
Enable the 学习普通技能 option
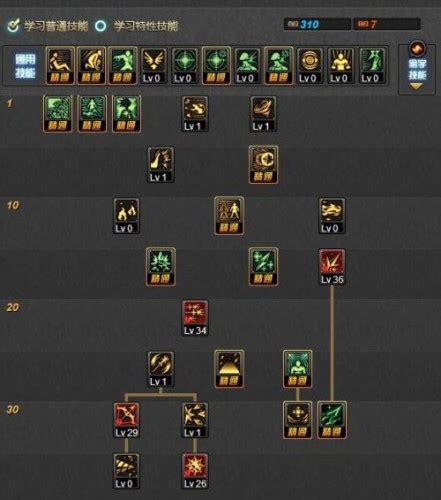tap(47, 26)
